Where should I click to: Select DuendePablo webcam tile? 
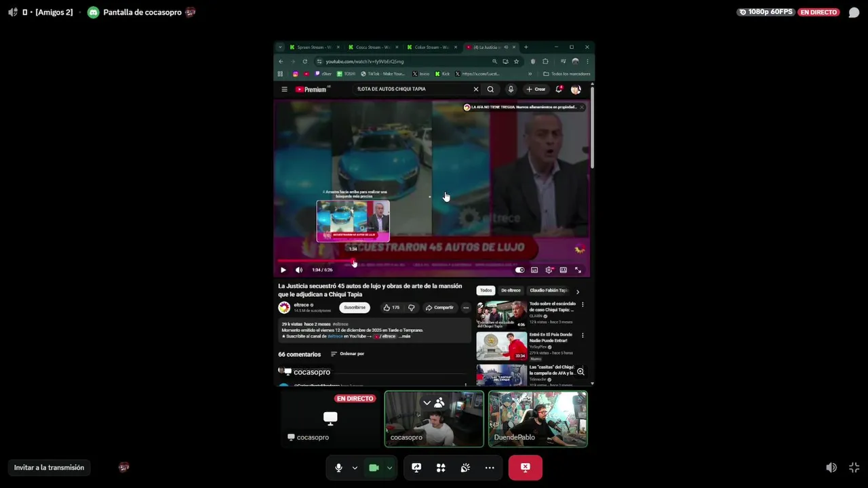click(x=538, y=419)
